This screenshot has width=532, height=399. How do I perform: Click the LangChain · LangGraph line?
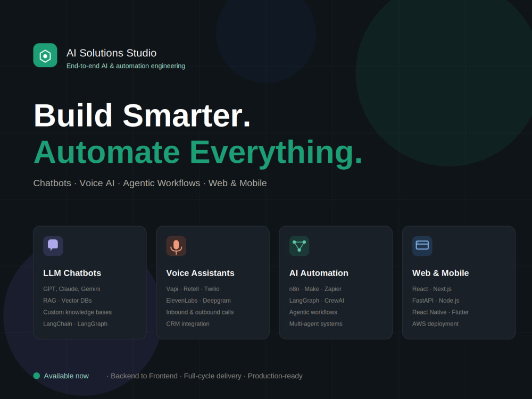[76, 323]
